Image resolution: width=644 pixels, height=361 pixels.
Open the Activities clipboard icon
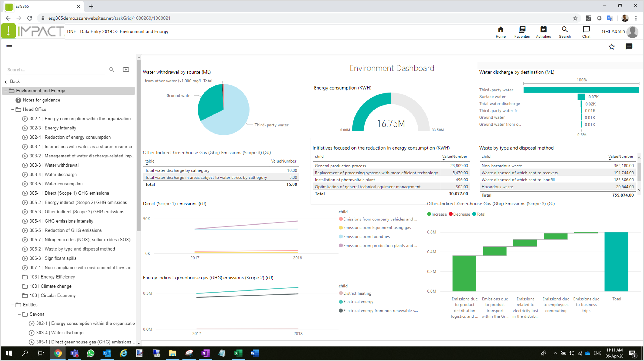[x=543, y=30]
